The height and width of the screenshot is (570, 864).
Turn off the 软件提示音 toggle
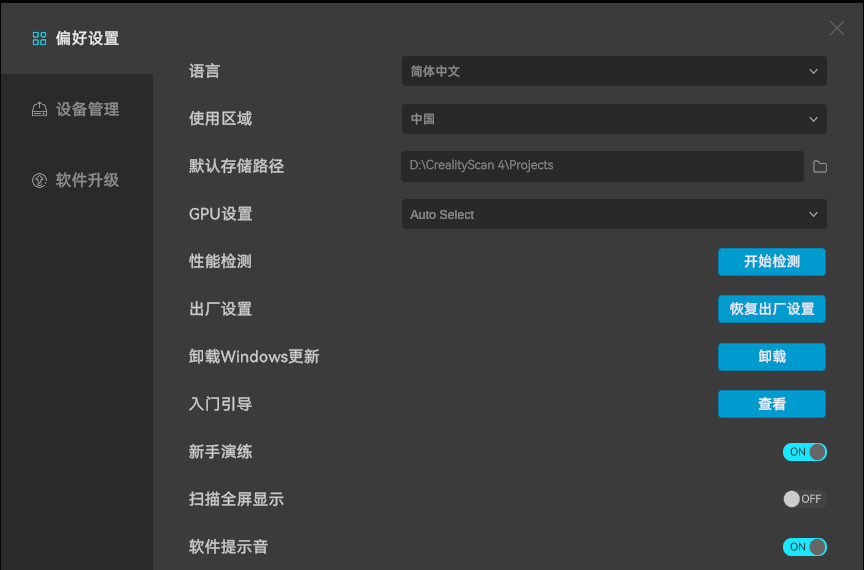pyautogui.click(x=804, y=547)
